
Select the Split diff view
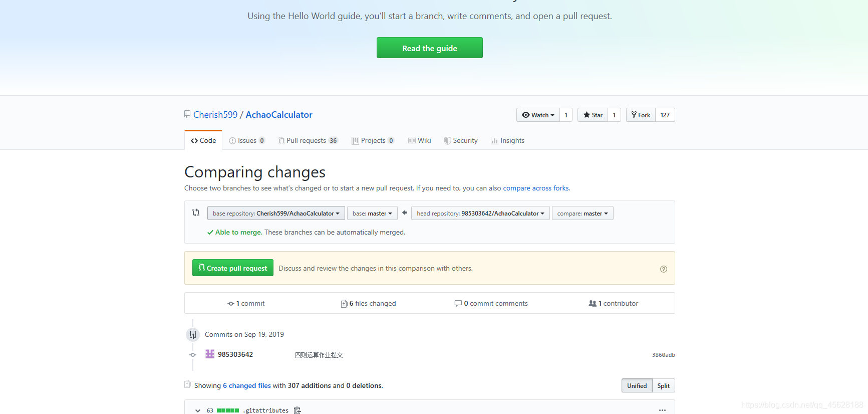pos(664,385)
